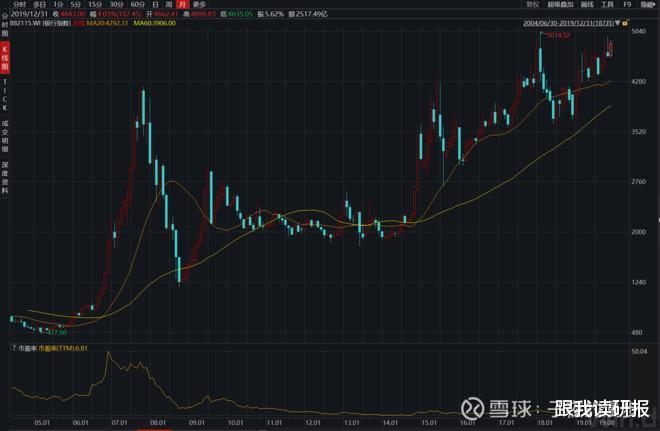Choose the 5分 interval
This screenshot has height=431, width=660.
click(76, 5)
